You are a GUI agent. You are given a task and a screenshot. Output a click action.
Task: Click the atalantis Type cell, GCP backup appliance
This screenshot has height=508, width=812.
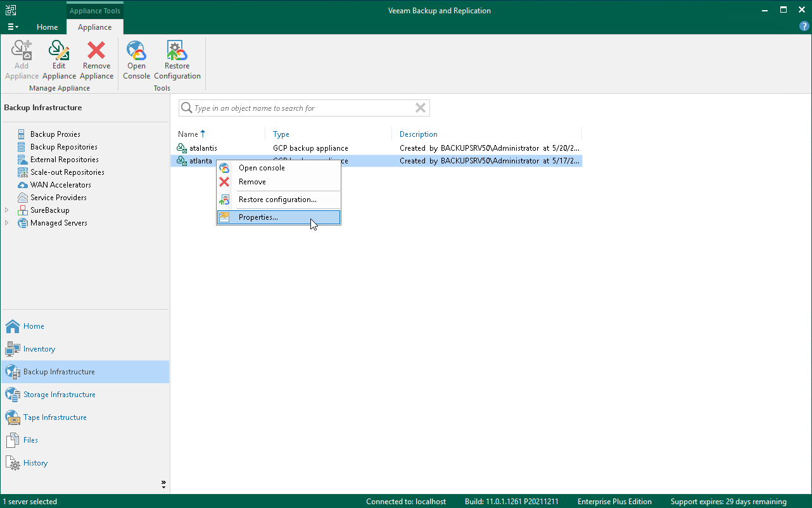tap(310, 148)
